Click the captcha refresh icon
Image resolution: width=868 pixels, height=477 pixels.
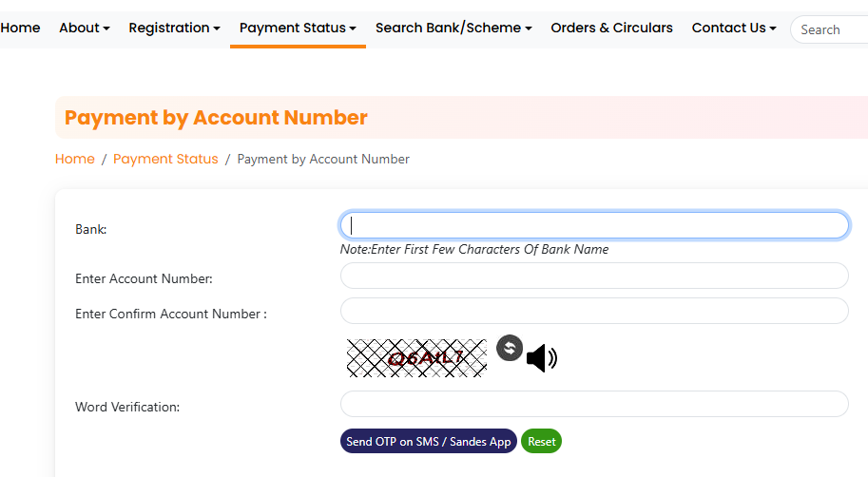pyautogui.click(x=510, y=348)
